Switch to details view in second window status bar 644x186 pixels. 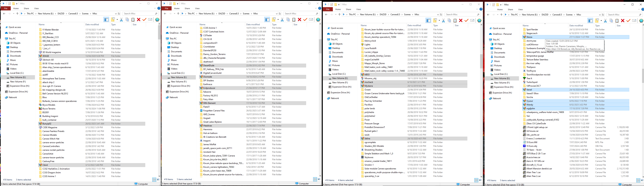pyautogui.click(x=315, y=179)
